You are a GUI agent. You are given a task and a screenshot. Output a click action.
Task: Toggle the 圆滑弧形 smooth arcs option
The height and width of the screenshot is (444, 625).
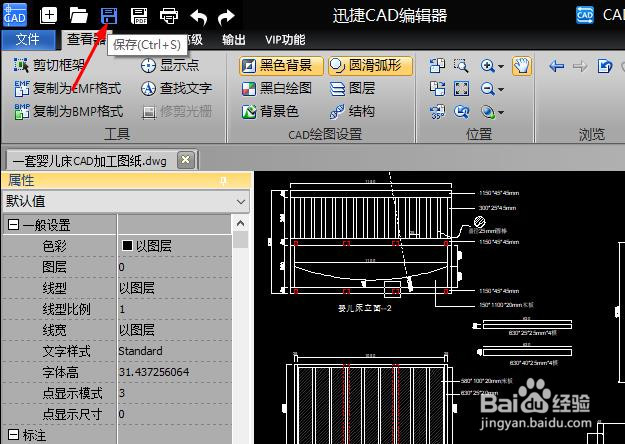[x=370, y=65]
